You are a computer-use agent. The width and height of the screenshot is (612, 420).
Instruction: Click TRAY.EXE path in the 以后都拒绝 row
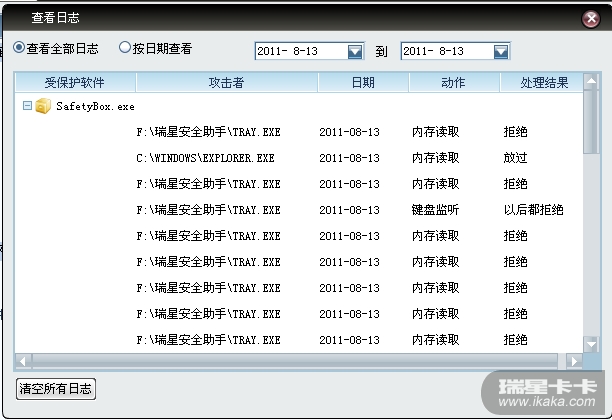(x=208, y=210)
